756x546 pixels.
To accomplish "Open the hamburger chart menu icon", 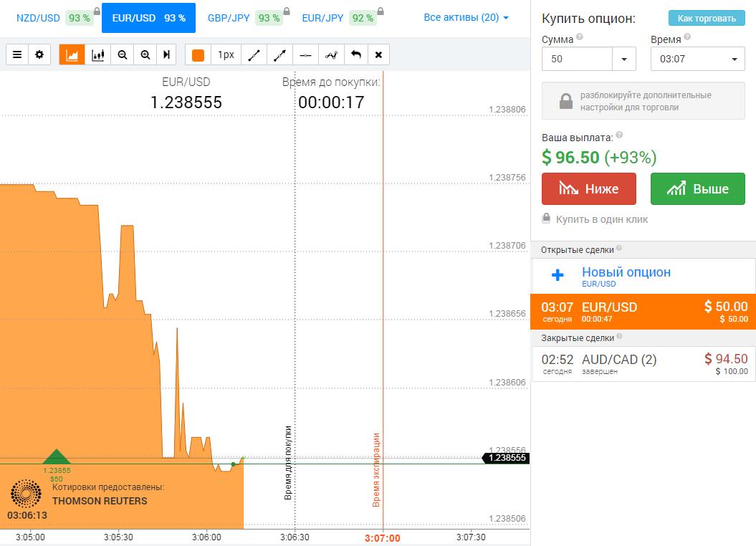I will 17,54.
